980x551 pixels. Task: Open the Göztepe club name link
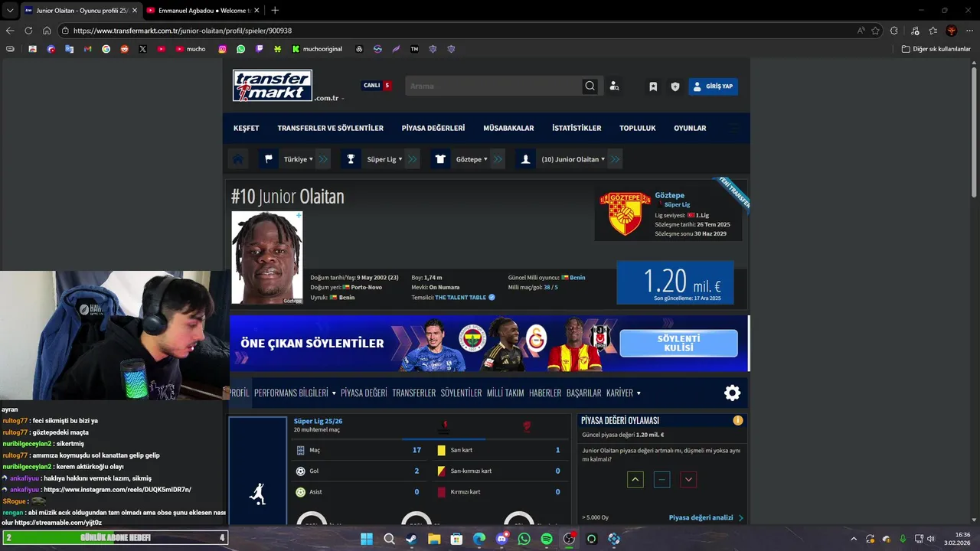tap(670, 195)
